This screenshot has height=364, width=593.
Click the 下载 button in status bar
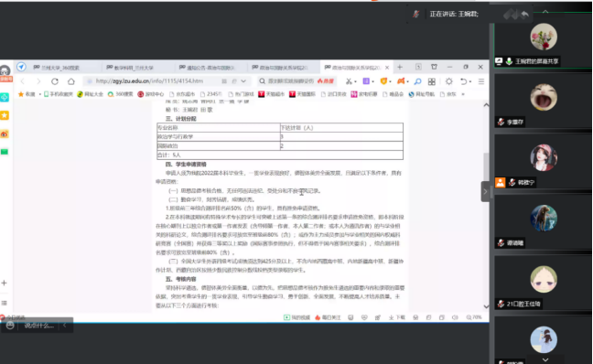(x=397, y=317)
